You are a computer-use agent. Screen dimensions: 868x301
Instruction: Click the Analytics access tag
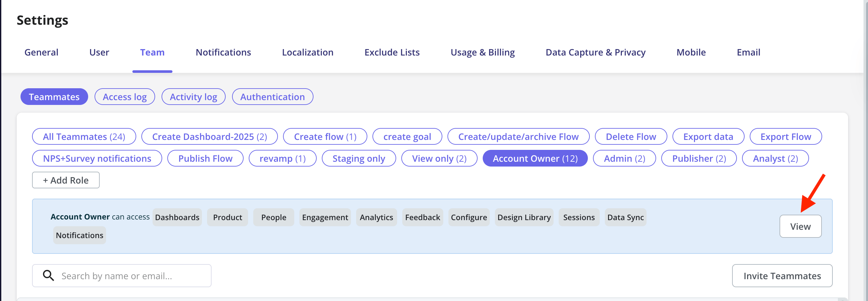click(x=376, y=217)
